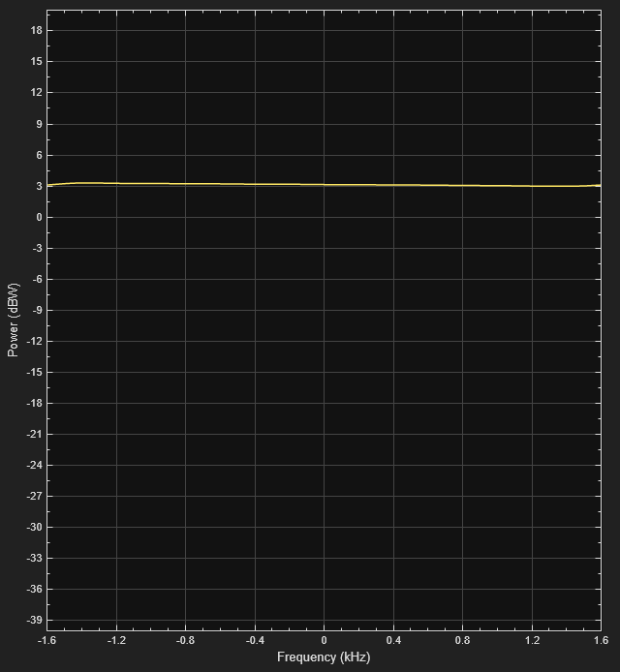Click the x-axis tick label 1.2

[x=532, y=640]
